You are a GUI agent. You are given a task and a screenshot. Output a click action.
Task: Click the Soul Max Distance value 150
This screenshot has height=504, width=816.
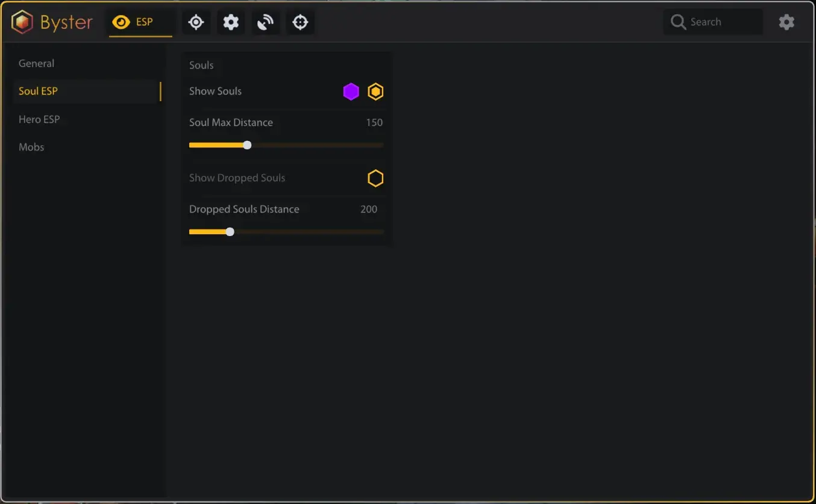[374, 122]
